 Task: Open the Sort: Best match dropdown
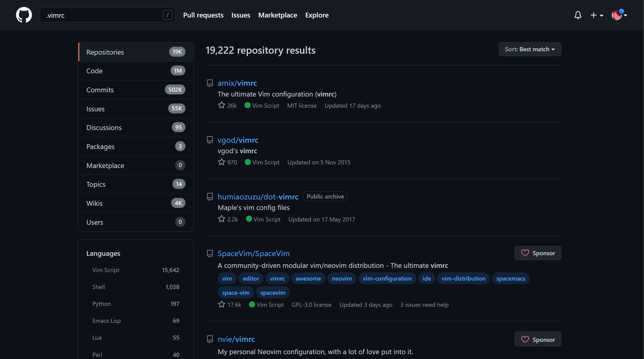coord(530,49)
